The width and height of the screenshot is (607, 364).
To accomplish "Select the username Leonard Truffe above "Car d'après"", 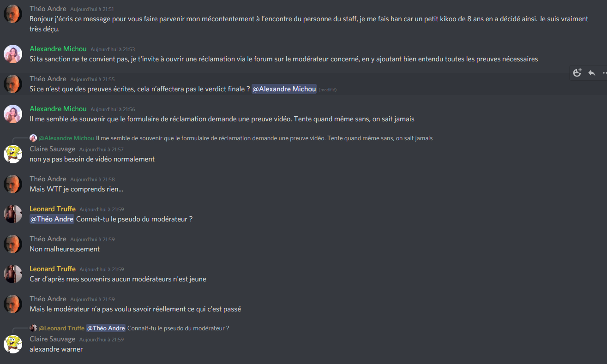I will [53, 269].
